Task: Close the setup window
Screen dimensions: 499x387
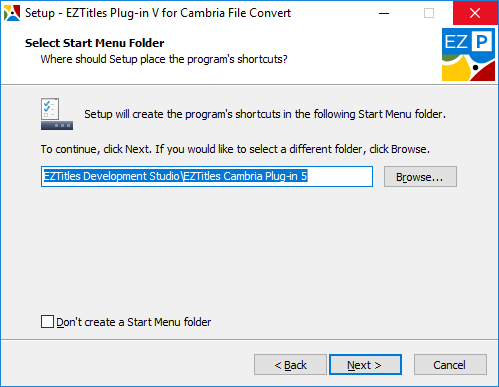Action: 475,13
